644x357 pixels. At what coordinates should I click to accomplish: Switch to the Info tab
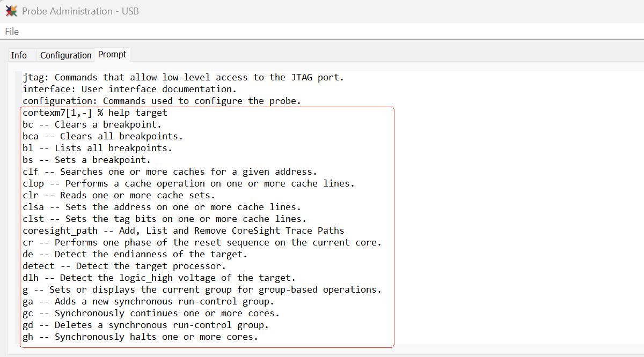click(19, 55)
